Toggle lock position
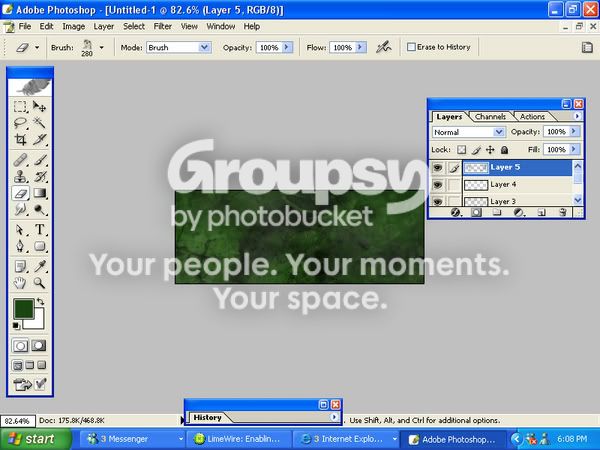The height and width of the screenshot is (450, 600). [490, 150]
